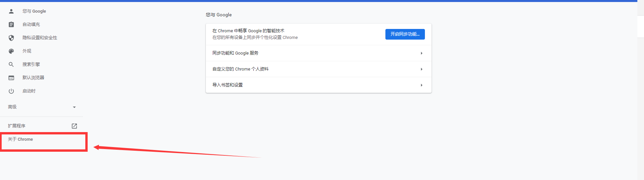Click the 您与 Google page heading
This screenshot has height=180, width=644.
[x=219, y=15]
